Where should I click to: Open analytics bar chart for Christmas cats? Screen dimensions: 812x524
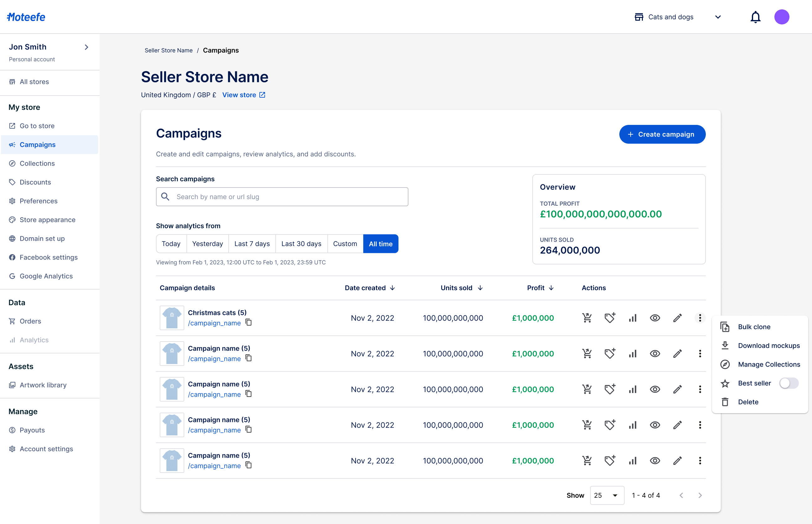tap(632, 318)
